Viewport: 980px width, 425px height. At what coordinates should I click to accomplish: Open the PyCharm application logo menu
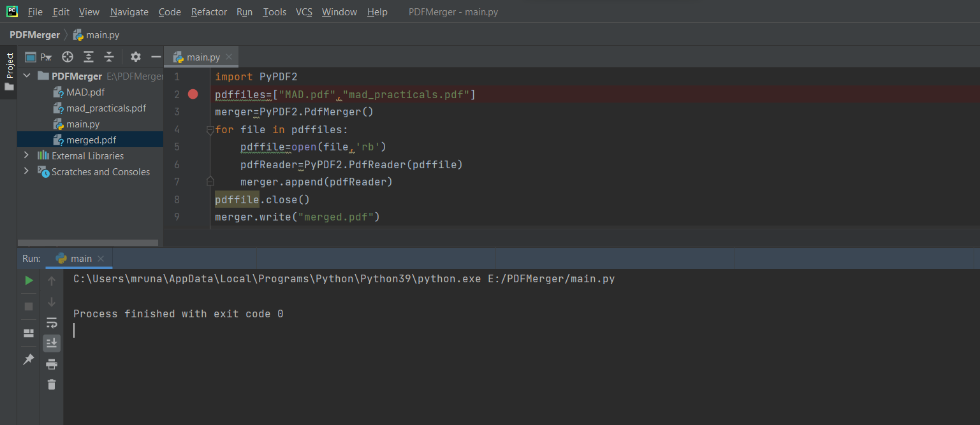(x=12, y=11)
